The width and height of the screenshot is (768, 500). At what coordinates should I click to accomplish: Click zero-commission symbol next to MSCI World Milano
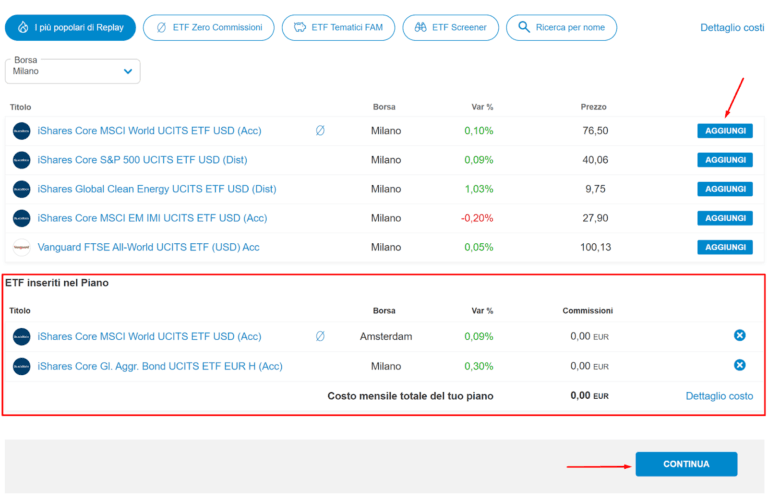point(320,131)
